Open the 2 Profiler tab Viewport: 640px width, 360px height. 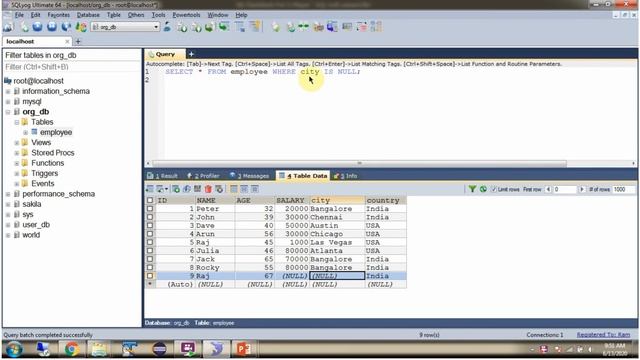tap(203, 176)
